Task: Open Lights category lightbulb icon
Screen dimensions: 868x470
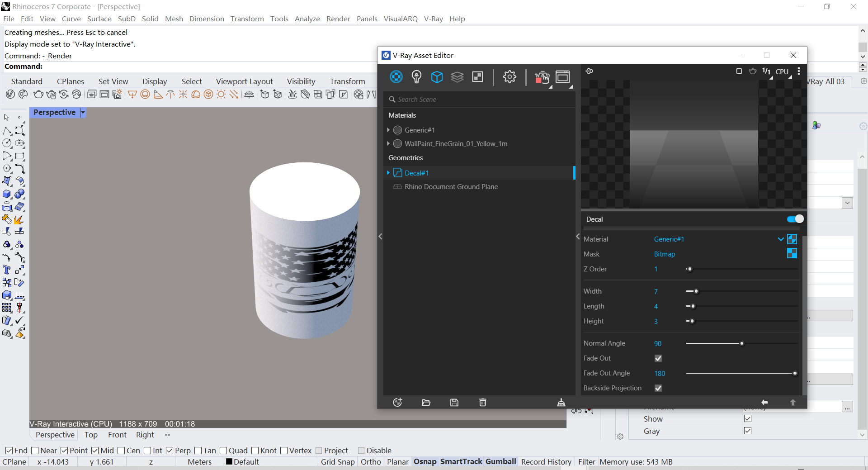Action: (x=416, y=77)
